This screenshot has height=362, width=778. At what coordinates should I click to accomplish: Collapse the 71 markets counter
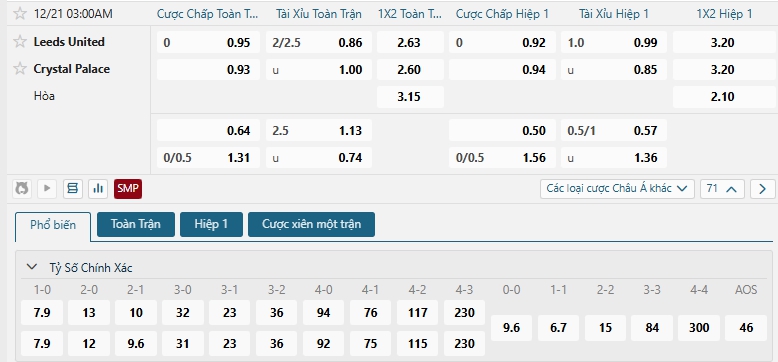click(x=722, y=189)
